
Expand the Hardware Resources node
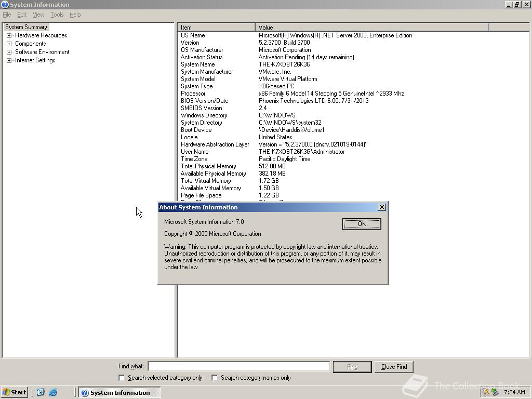click(x=9, y=35)
